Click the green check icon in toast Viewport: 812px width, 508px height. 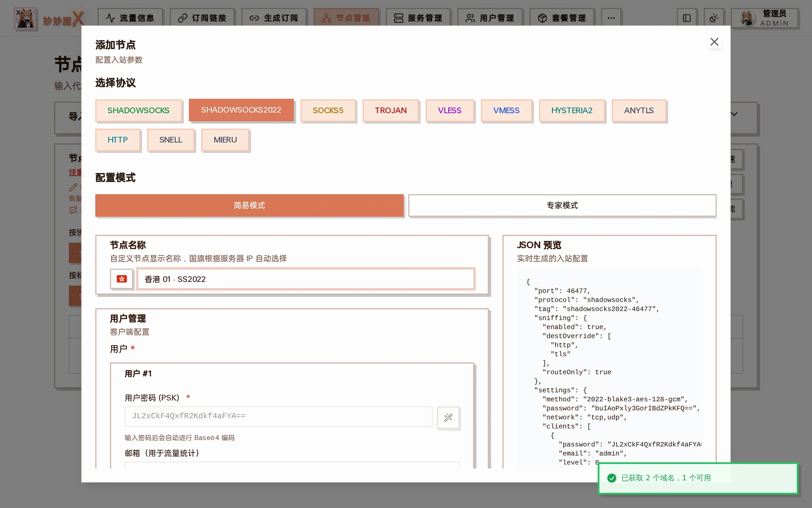[612, 478]
